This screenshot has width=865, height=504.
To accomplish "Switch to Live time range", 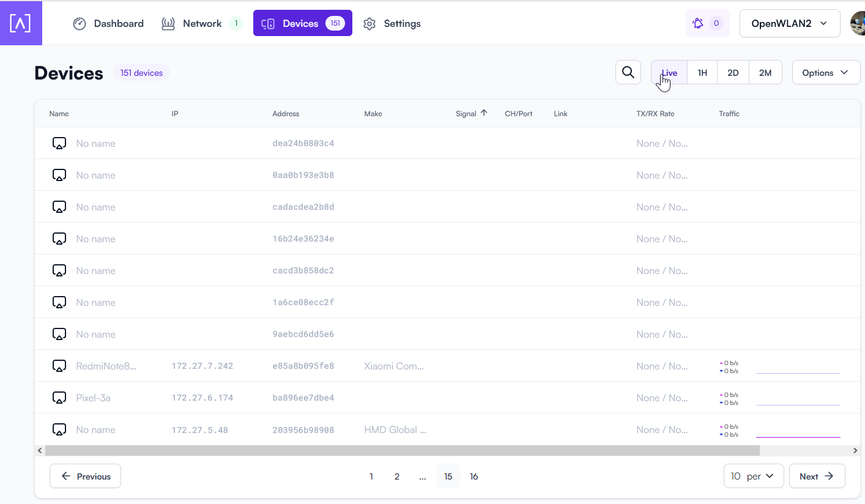I will pos(669,72).
